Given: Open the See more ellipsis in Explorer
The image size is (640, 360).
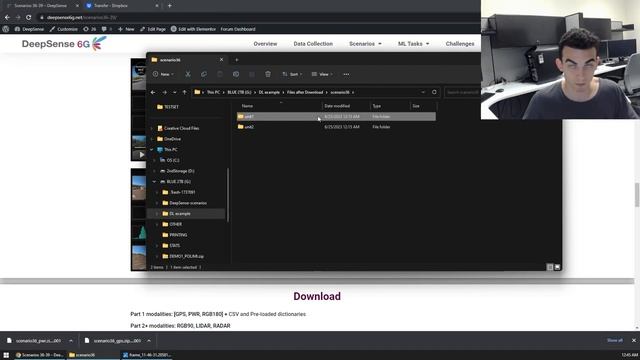Looking at the screenshot, I should coord(346,74).
